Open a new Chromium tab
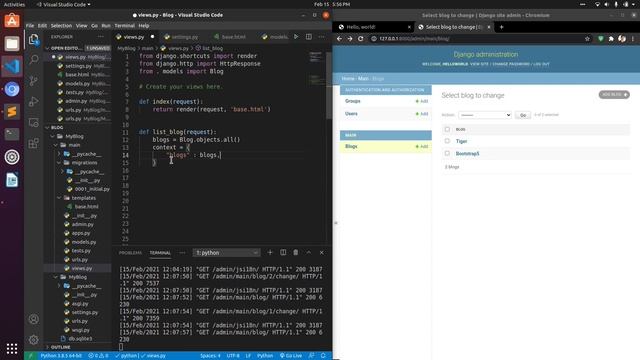 [x=502, y=27]
